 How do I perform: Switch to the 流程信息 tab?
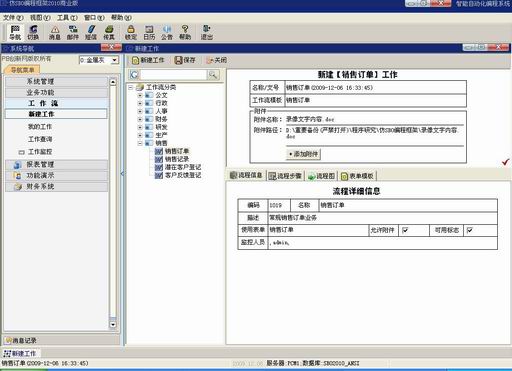246,175
